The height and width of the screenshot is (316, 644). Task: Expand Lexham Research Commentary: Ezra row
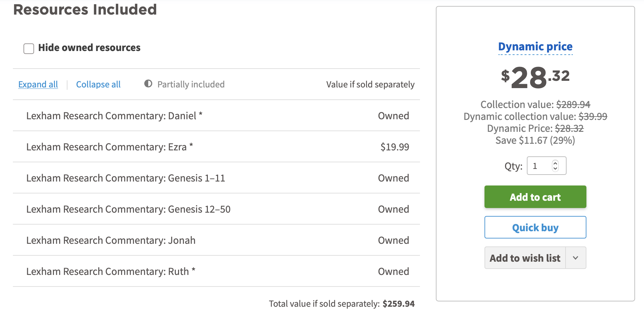coord(110,147)
